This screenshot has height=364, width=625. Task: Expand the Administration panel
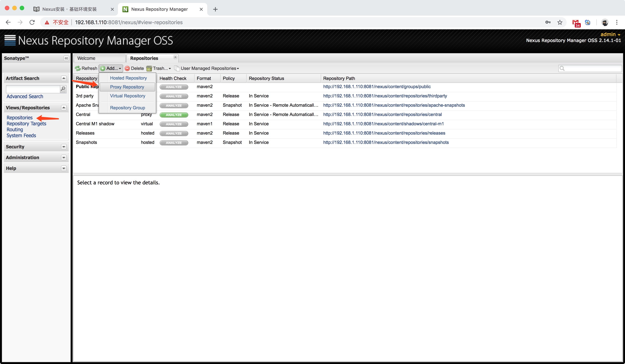point(64,157)
